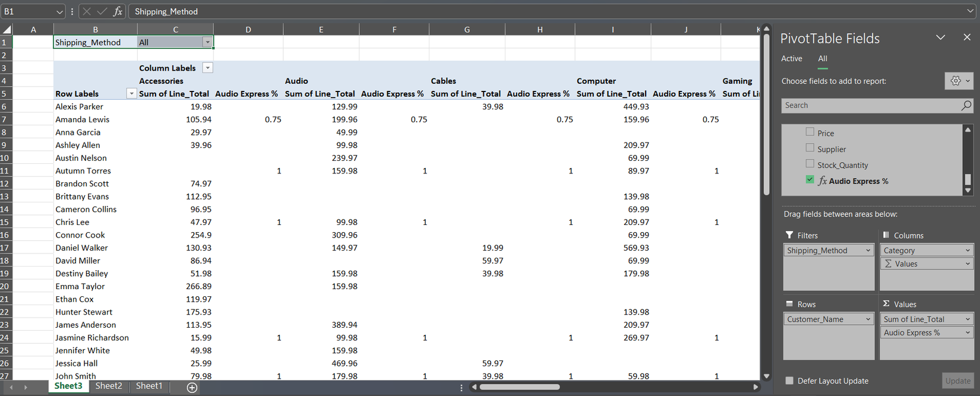This screenshot has width=980, height=396.
Task: Click the Cables category header cell
Action: pos(467,81)
